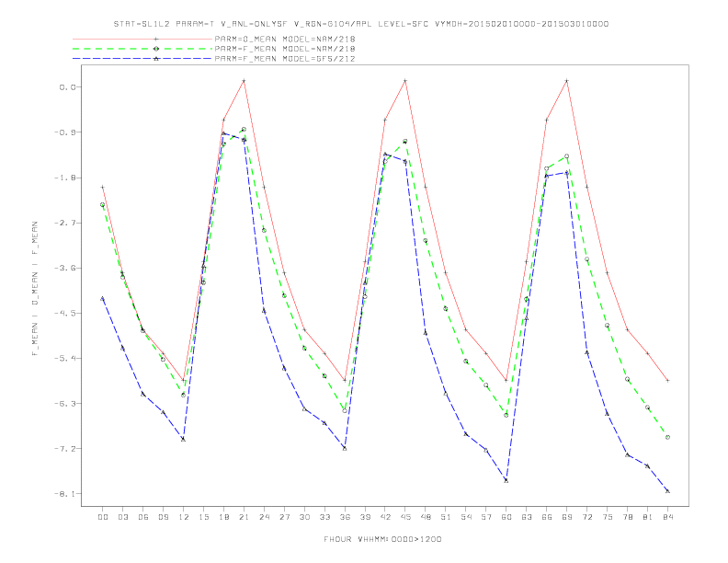This screenshot has height=563, width=728.
Task: Click green circle data point at hour 84
Action: point(667,438)
